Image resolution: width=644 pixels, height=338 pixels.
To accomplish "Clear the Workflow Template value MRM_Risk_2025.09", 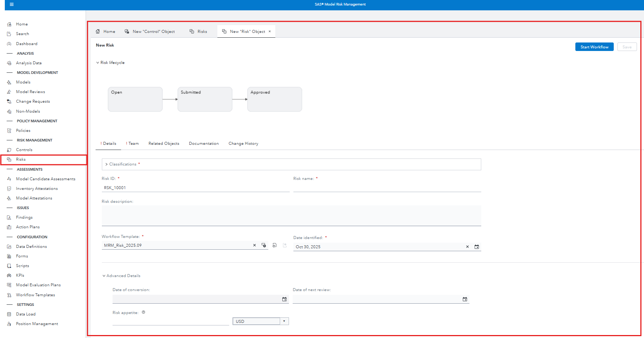I will 254,245.
